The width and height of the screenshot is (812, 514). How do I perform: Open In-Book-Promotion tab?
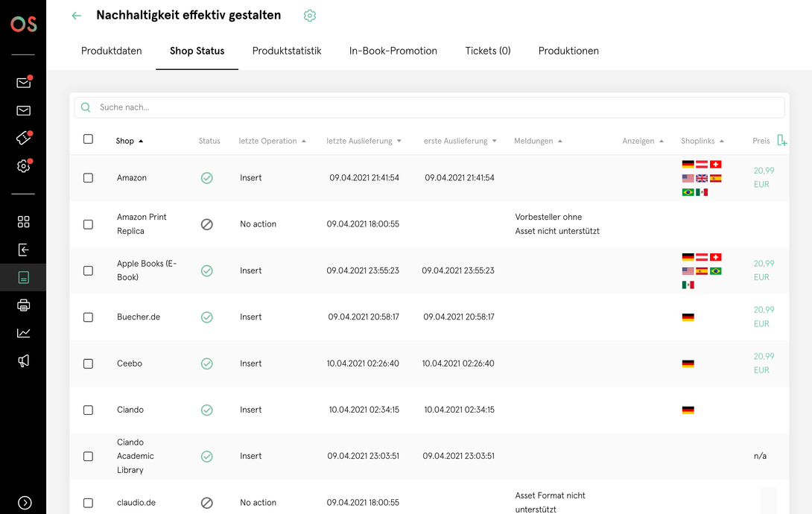click(393, 51)
